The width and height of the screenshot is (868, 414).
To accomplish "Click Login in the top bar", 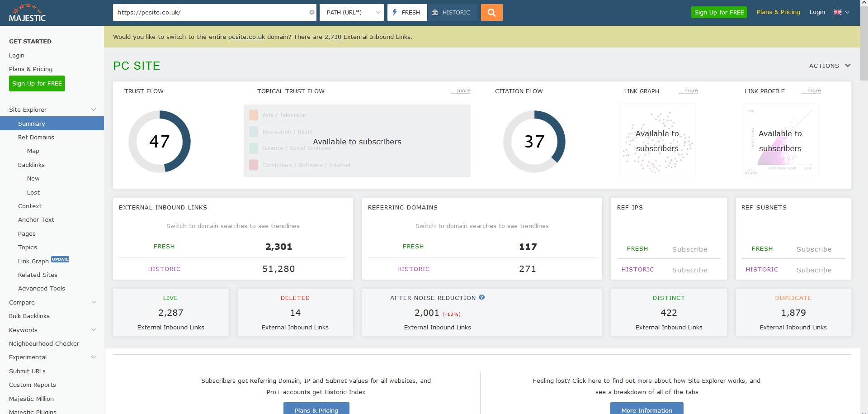I will pyautogui.click(x=817, y=12).
